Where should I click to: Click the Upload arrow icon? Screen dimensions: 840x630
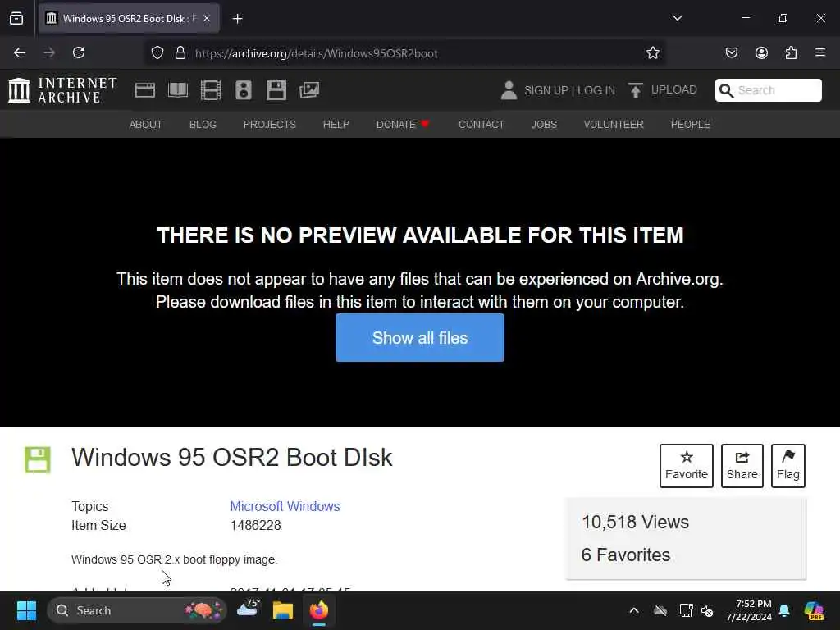(636, 90)
